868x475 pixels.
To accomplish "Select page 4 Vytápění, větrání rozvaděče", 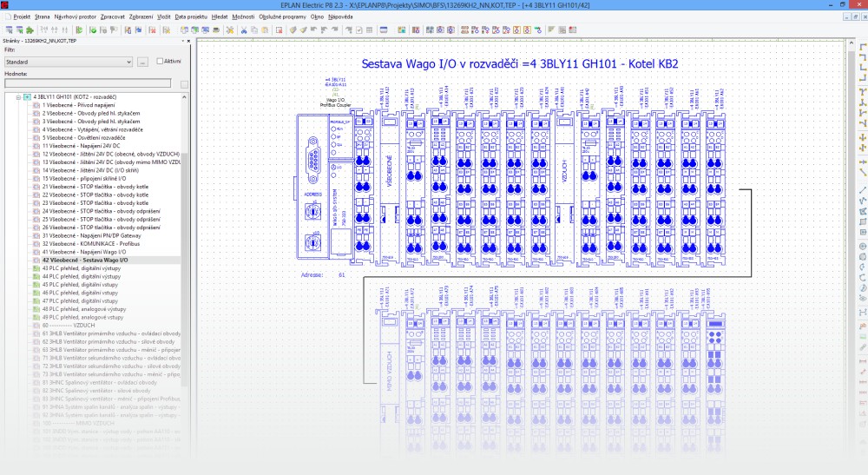I will 93,129.
